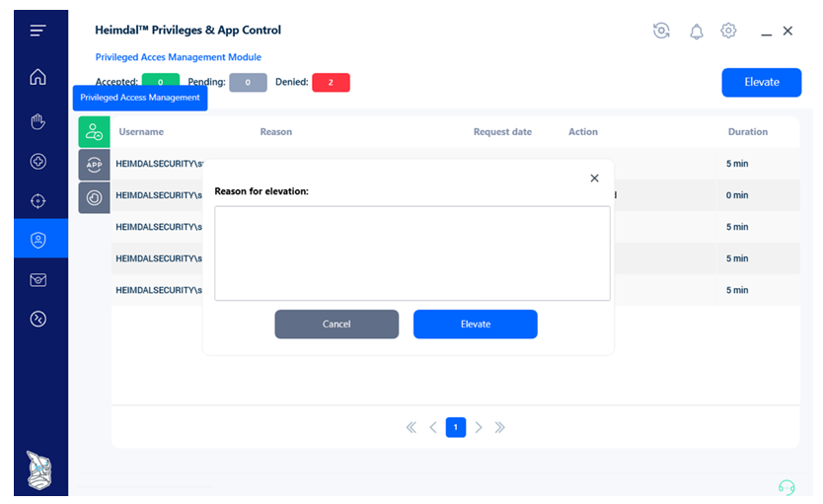The height and width of the screenshot is (504, 823).
Task: Open the settings gear icon
Action: click(728, 31)
